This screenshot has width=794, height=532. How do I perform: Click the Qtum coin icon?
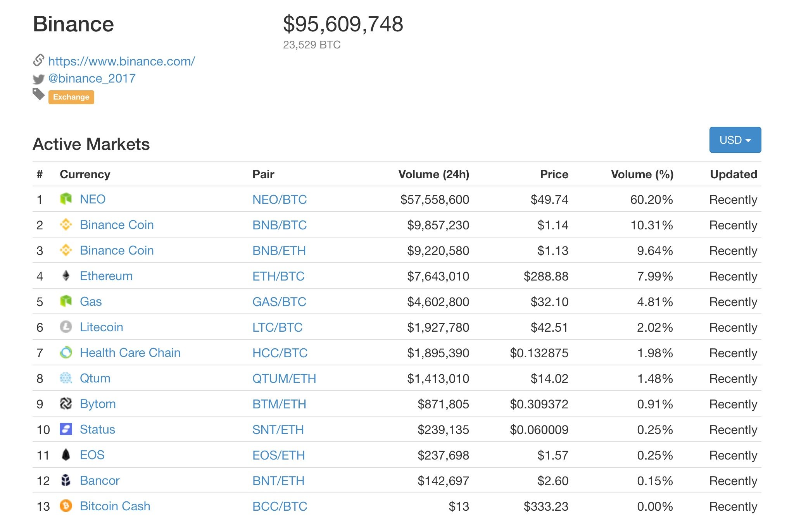pos(66,378)
